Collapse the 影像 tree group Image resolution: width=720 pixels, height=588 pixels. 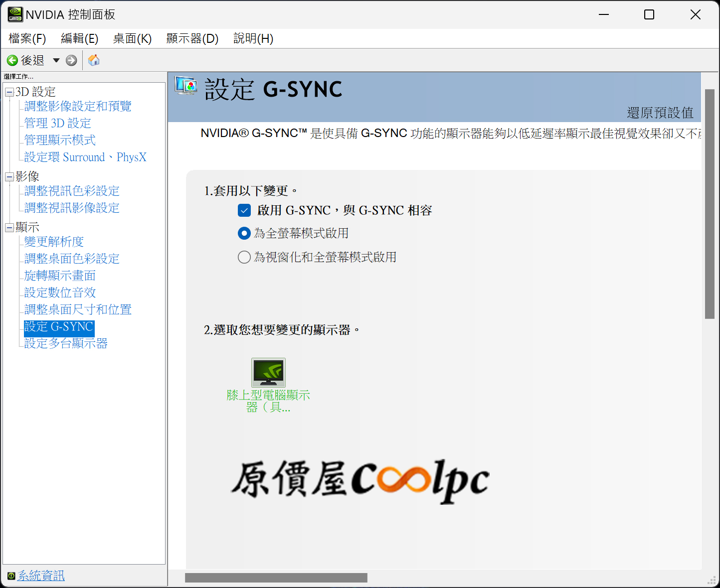coord(9,177)
